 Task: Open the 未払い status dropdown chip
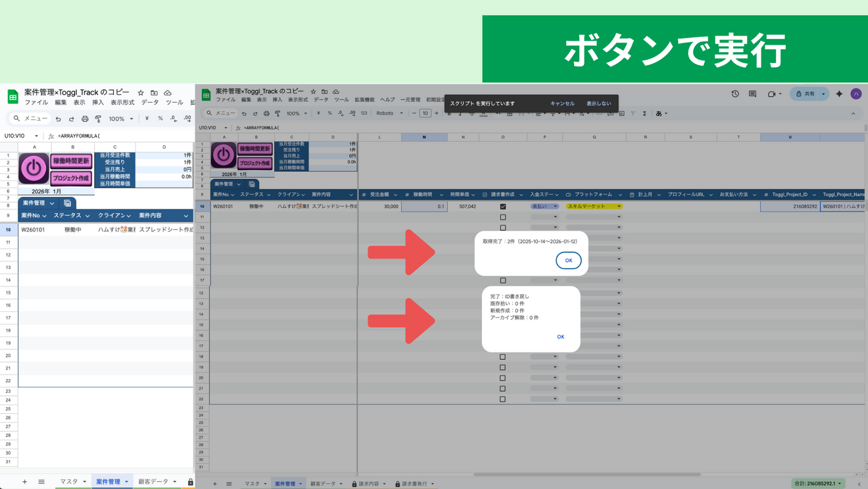[544, 207]
